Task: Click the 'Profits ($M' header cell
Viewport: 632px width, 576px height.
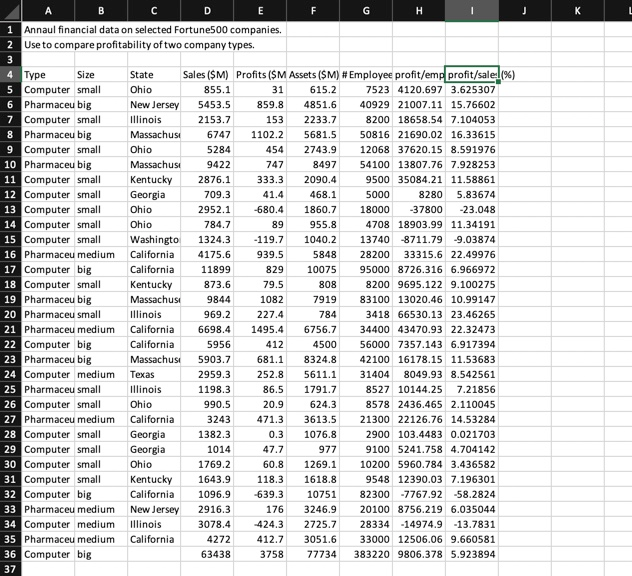Action: pos(260,75)
